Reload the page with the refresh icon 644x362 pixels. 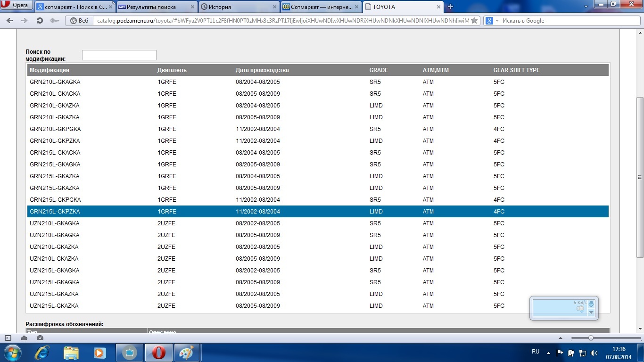[40, 21]
